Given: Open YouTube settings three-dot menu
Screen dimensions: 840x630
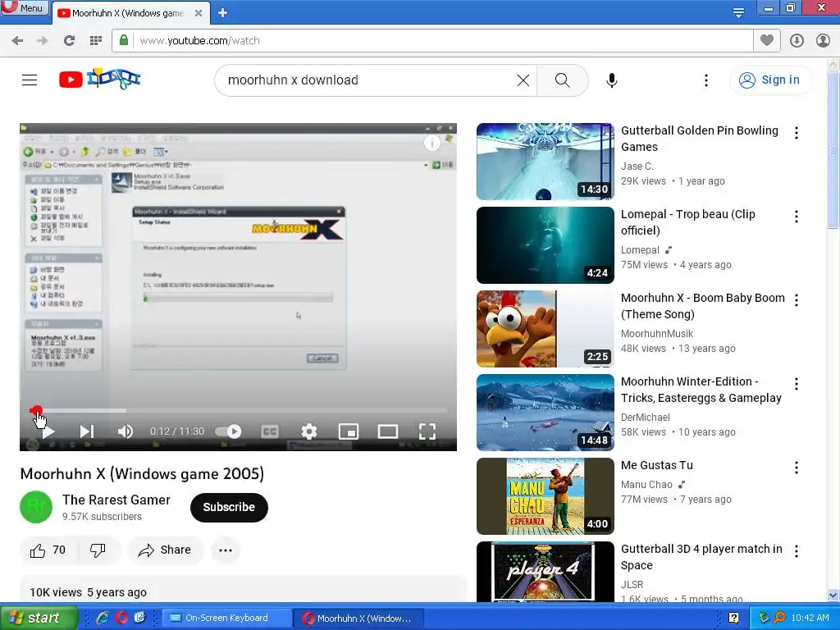Looking at the screenshot, I should click(x=706, y=80).
